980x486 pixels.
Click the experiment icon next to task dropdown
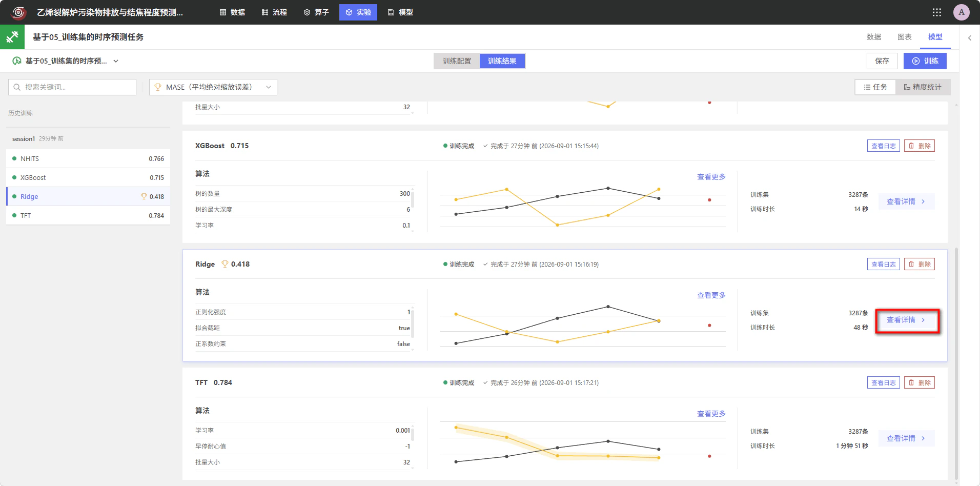17,61
